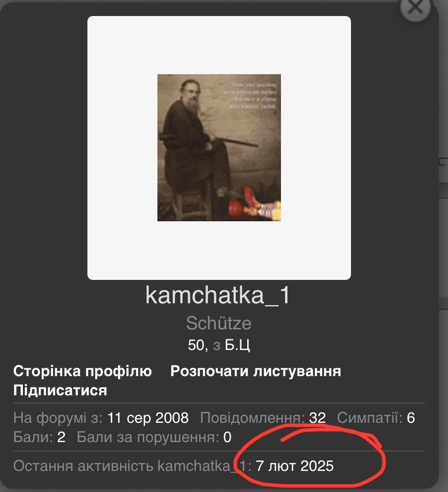
Task: Select the join date 11 сер 2008
Action: (148, 418)
